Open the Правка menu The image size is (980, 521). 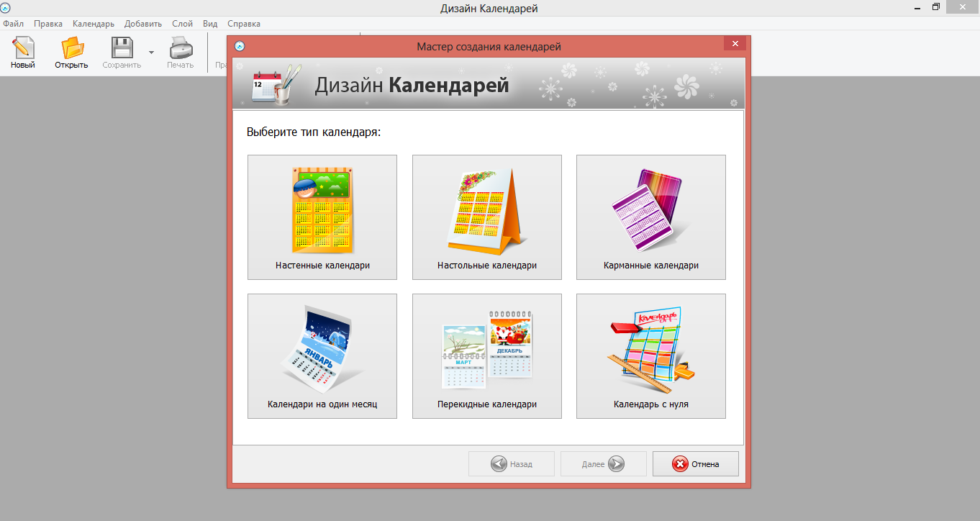click(48, 24)
